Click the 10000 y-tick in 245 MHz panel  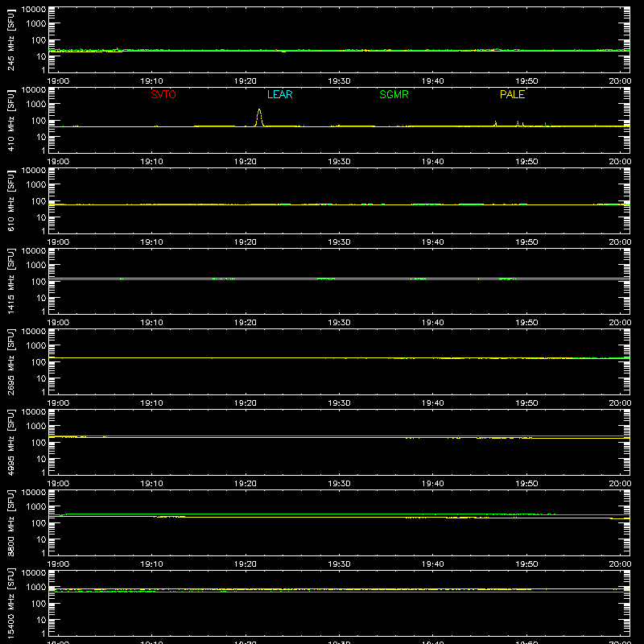pos(34,10)
